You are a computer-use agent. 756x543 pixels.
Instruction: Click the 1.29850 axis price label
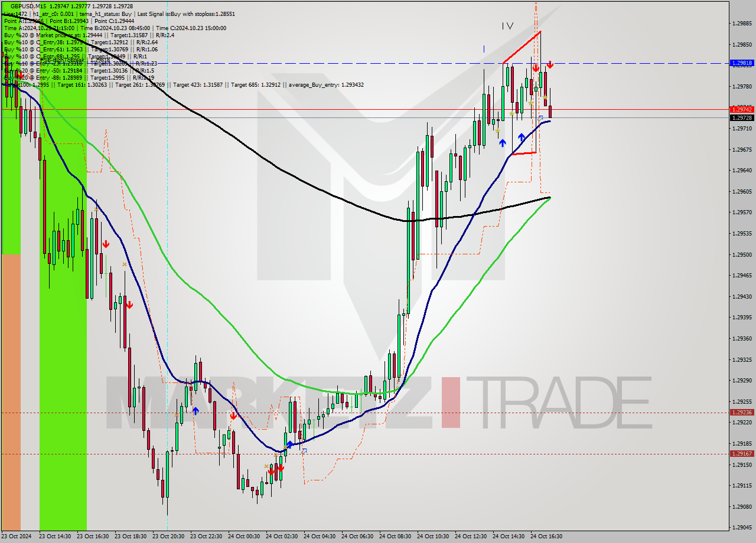point(742,44)
